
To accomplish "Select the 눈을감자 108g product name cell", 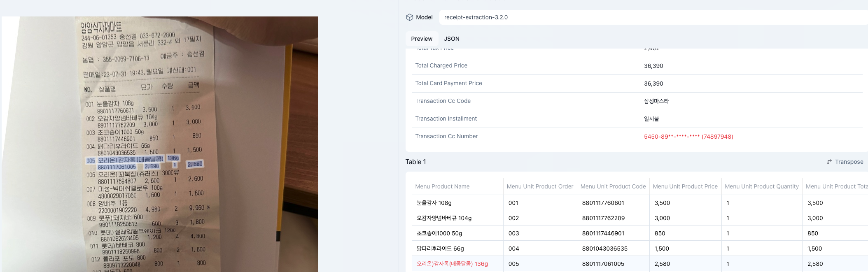I will 434,203.
